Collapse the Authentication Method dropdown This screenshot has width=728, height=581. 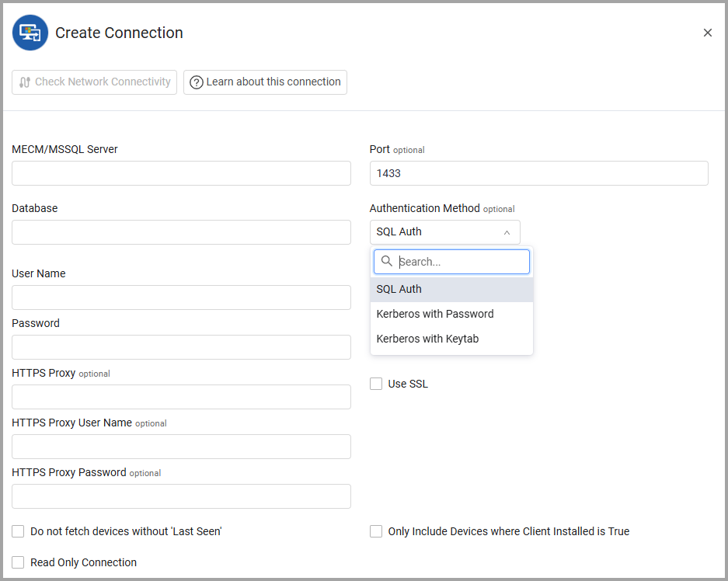(x=444, y=232)
